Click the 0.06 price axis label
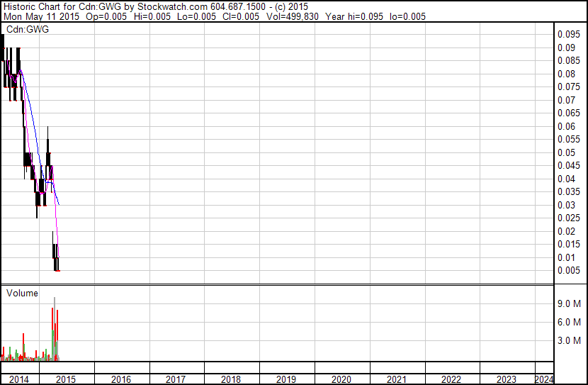This screenshot has height=385, width=588. [566, 126]
